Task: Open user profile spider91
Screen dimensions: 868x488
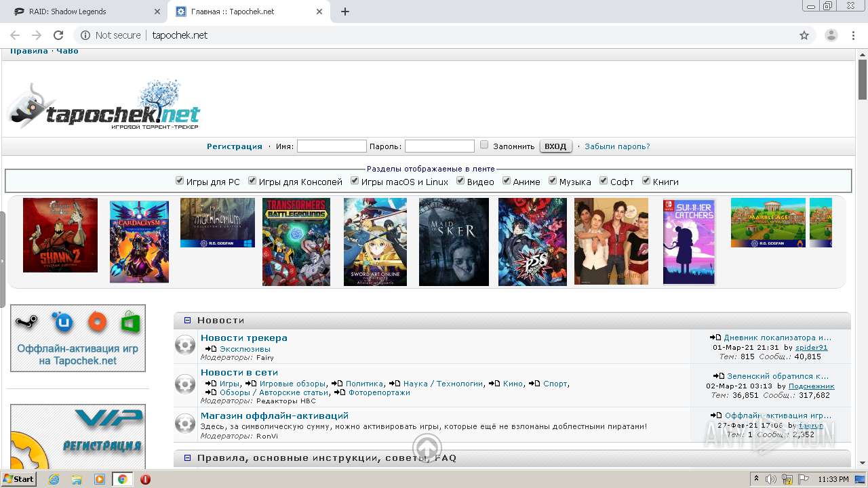Action: click(x=812, y=348)
